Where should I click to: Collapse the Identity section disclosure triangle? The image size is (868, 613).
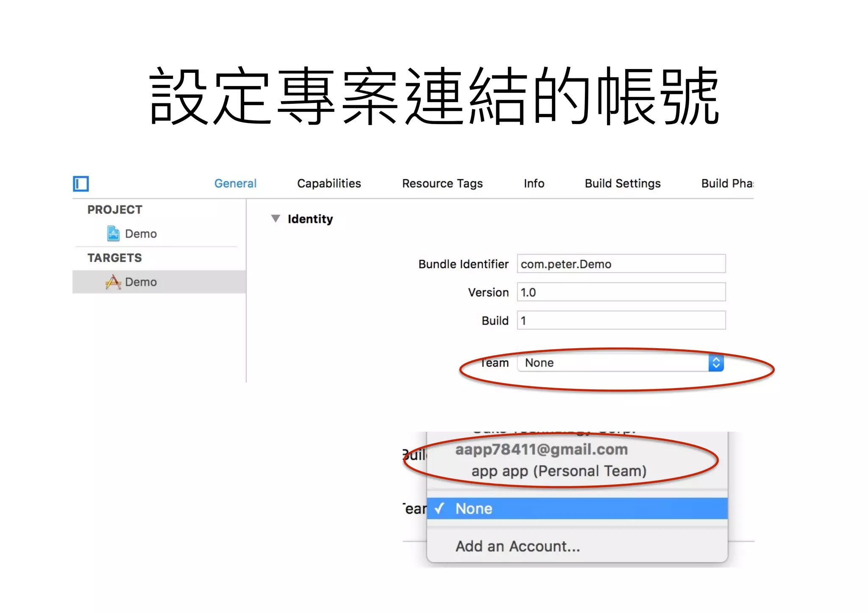click(x=275, y=219)
